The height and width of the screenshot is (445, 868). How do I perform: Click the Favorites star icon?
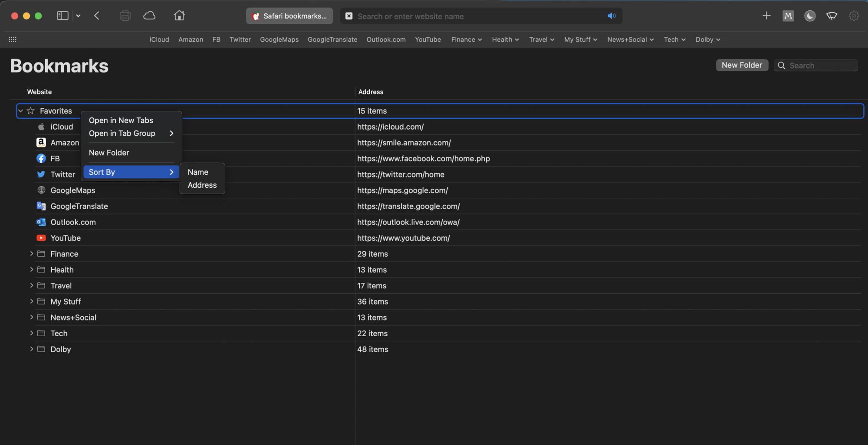pos(31,111)
